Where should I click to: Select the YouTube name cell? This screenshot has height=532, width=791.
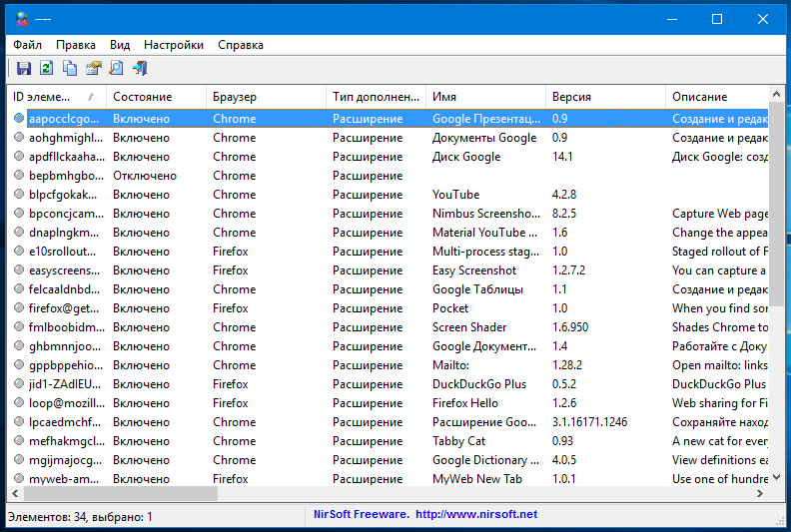coord(456,195)
